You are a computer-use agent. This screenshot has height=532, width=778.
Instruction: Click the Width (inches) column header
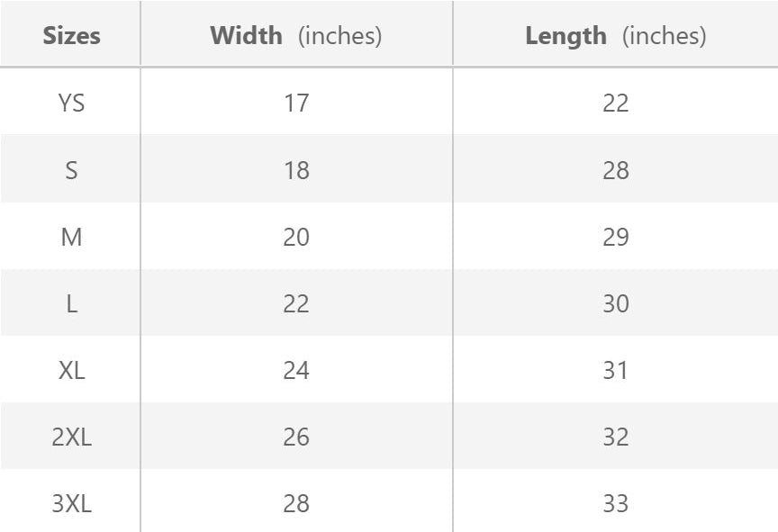[296, 36]
